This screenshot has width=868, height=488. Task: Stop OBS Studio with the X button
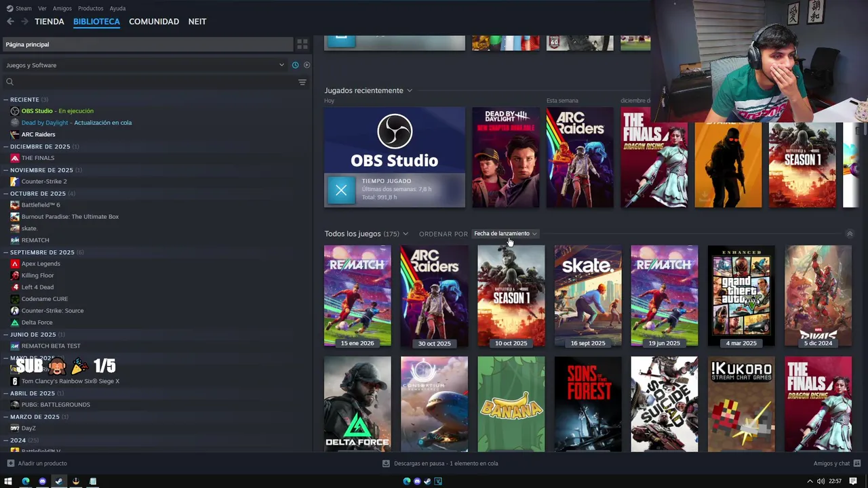point(341,190)
